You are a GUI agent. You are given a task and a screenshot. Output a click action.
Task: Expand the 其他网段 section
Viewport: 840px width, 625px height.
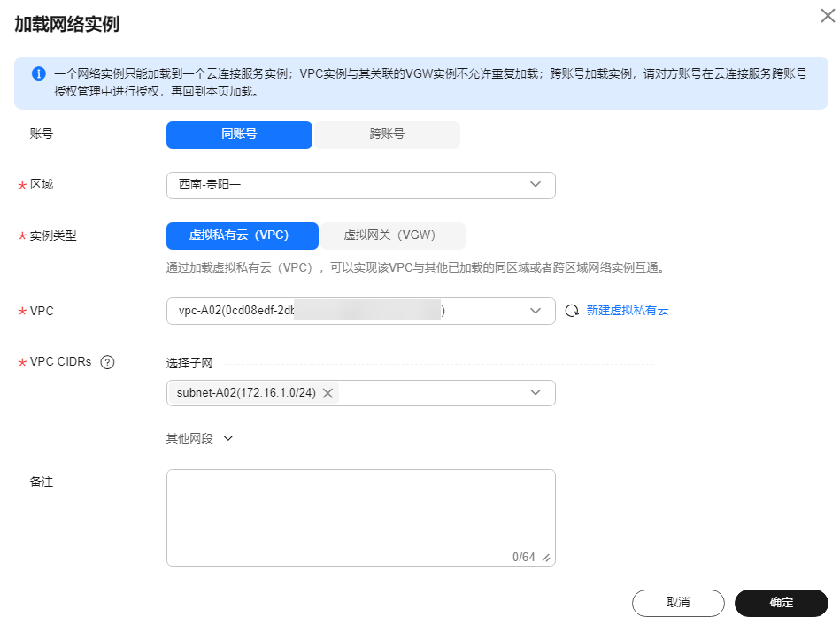[199, 438]
